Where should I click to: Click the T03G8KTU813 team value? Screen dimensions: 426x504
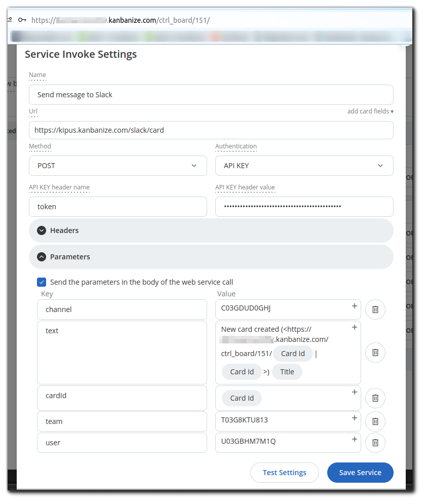click(244, 420)
